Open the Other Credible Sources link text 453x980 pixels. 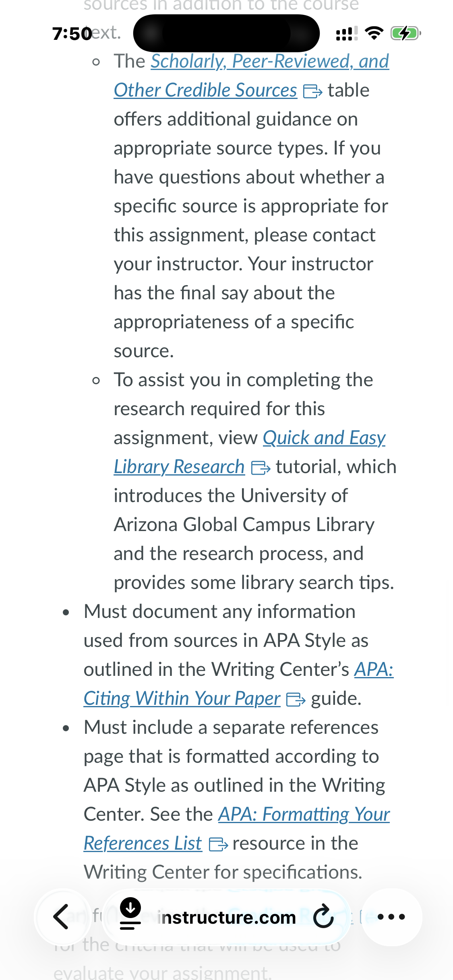click(205, 90)
